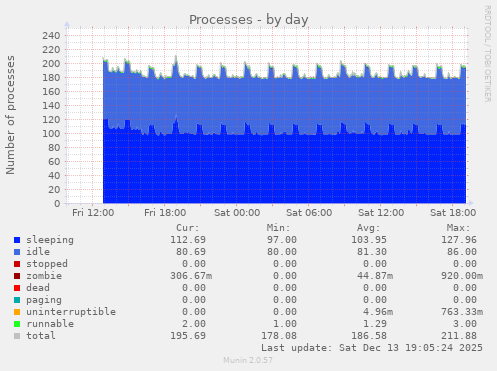Click total maximum value 211.88
Image resolution: width=497 pixels, height=371 pixels.
(x=459, y=336)
